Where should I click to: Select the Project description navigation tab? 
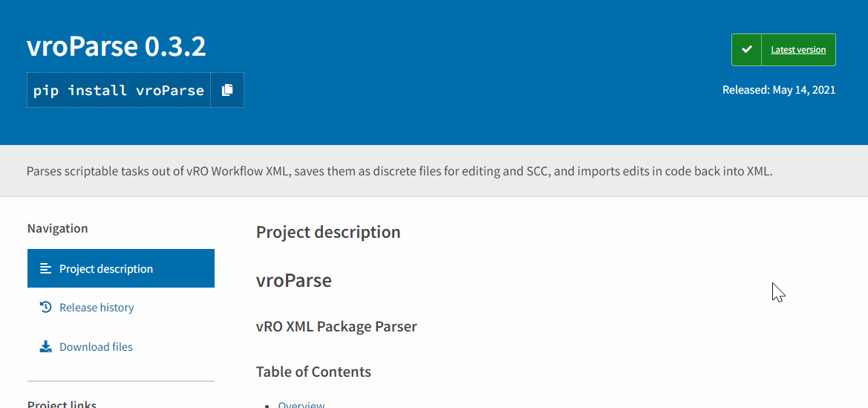click(x=106, y=269)
